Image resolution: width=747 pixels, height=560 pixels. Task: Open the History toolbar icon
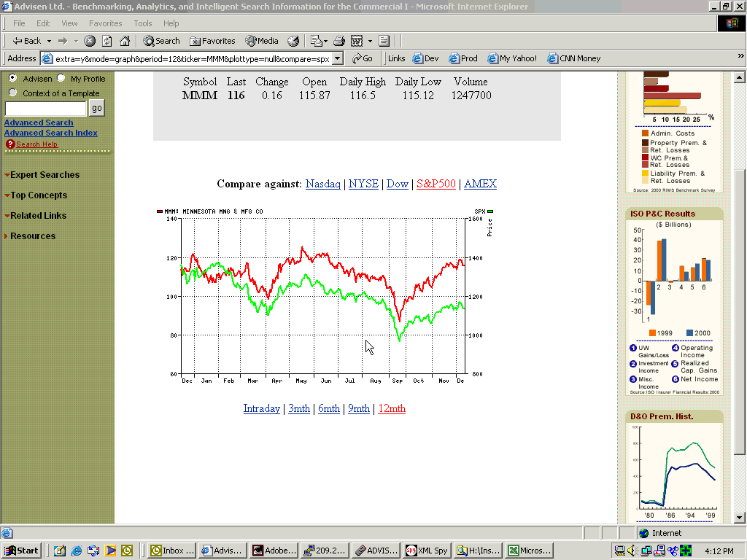[x=293, y=41]
